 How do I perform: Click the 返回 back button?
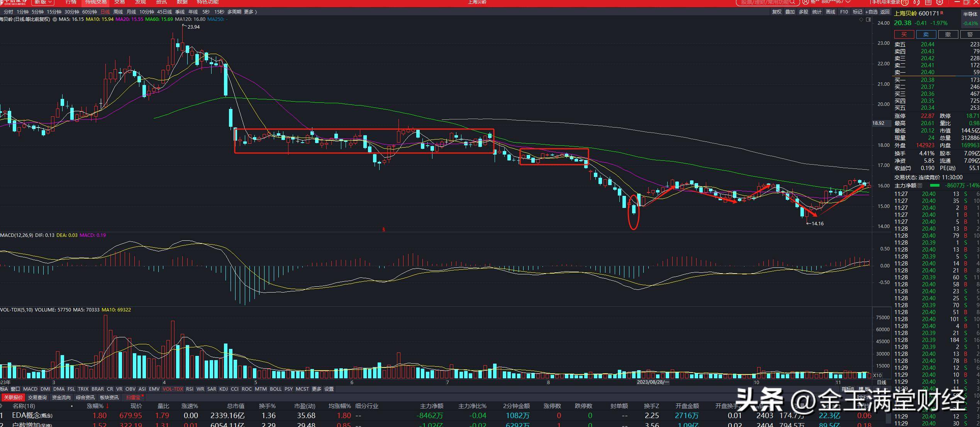(885, 12)
